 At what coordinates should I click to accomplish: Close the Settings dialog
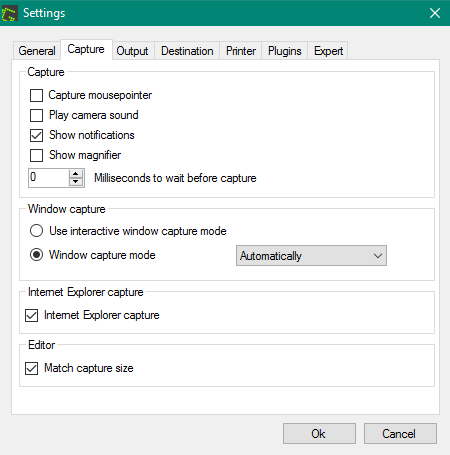pyautogui.click(x=435, y=13)
